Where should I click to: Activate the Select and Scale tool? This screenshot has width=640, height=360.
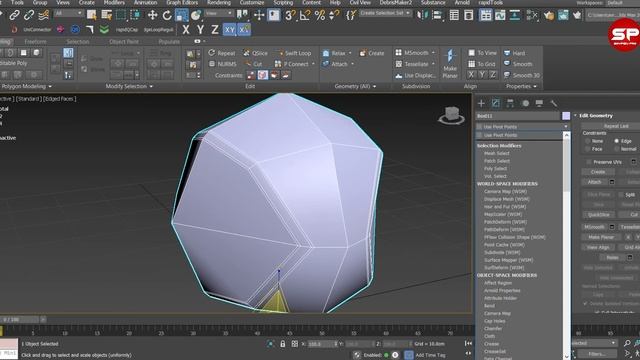[x=182, y=16]
